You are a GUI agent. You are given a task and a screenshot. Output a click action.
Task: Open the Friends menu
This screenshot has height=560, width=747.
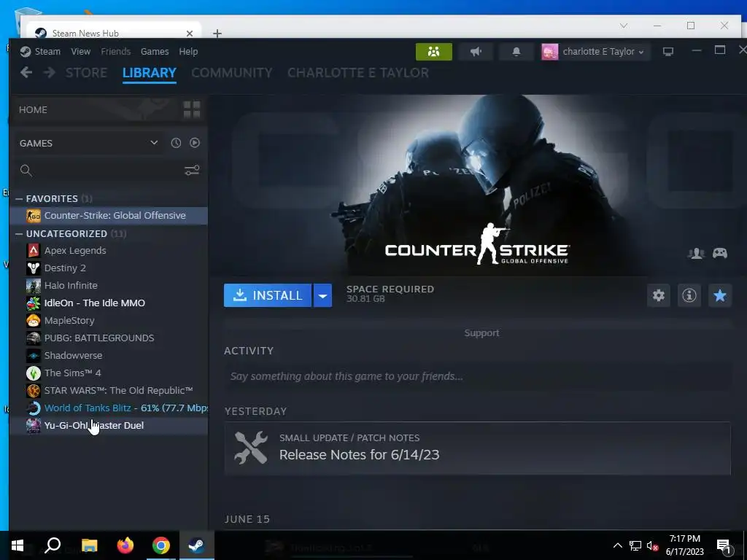116,52
